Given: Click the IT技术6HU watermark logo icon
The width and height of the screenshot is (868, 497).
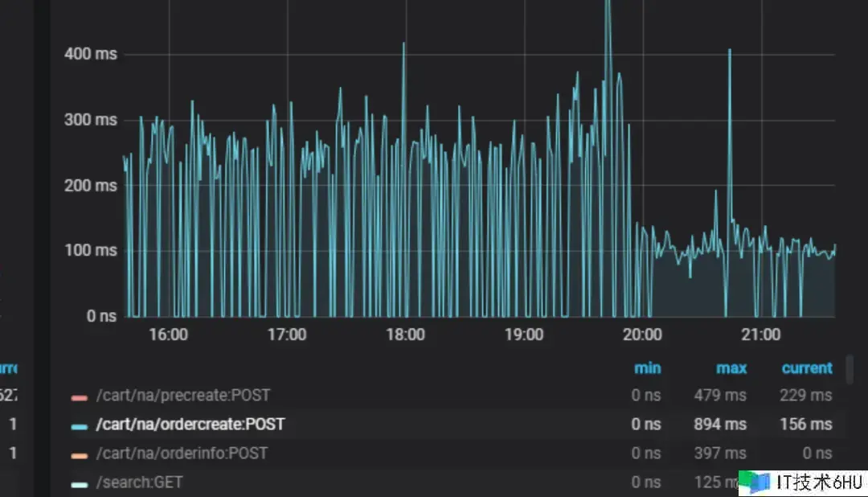Looking at the screenshot, I should (x=755, y=482).
